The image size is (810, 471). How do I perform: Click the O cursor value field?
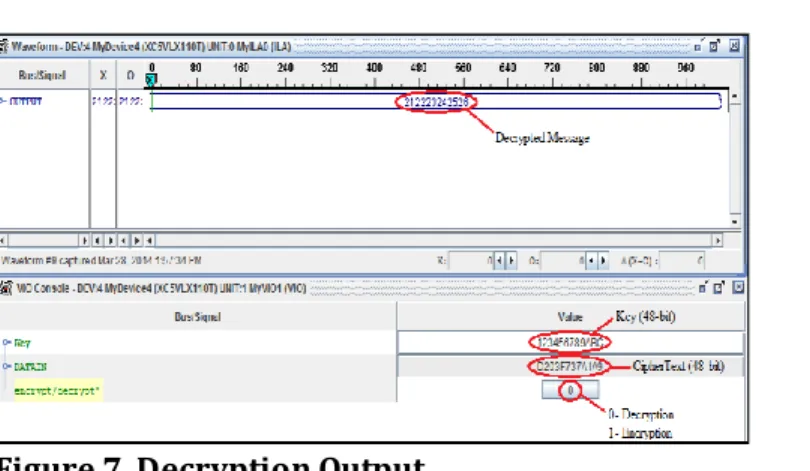(x=563, y=261)
